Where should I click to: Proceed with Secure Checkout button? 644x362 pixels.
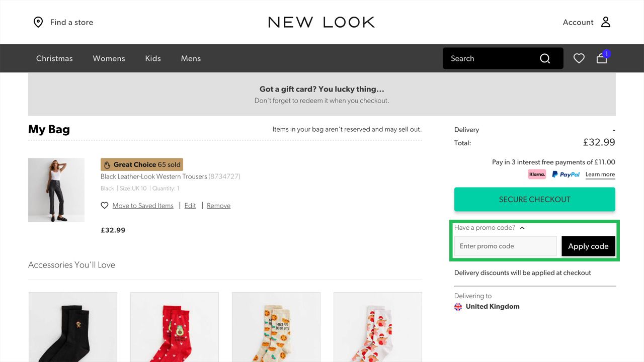tap(535, 200)
